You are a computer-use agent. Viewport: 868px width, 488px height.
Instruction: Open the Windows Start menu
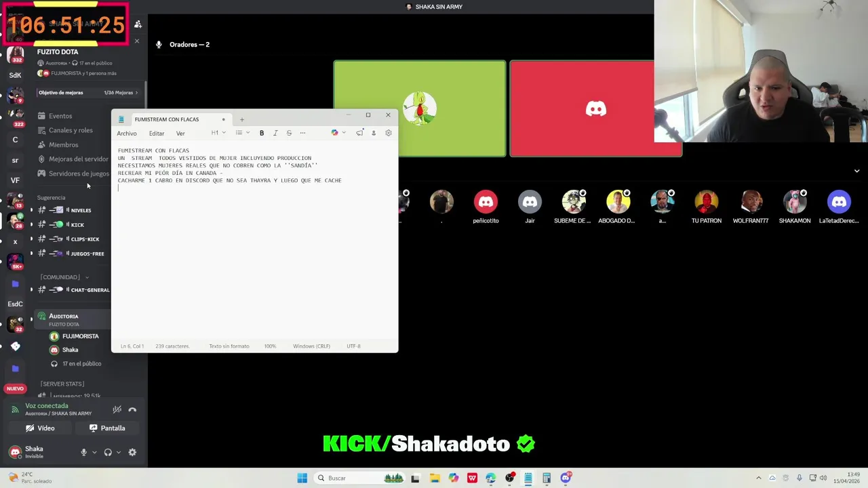pos(302,478)
